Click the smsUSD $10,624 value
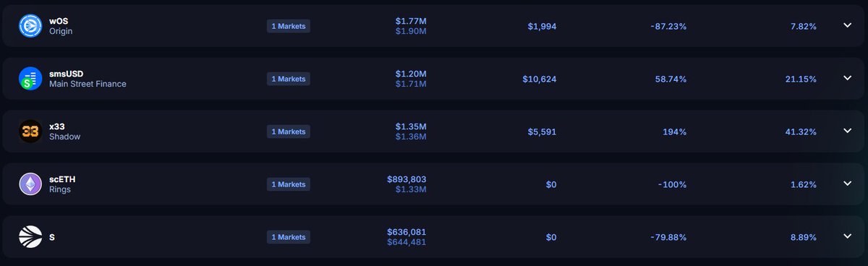Viewport: 868px width, 266px height. (x=540, y=79)
